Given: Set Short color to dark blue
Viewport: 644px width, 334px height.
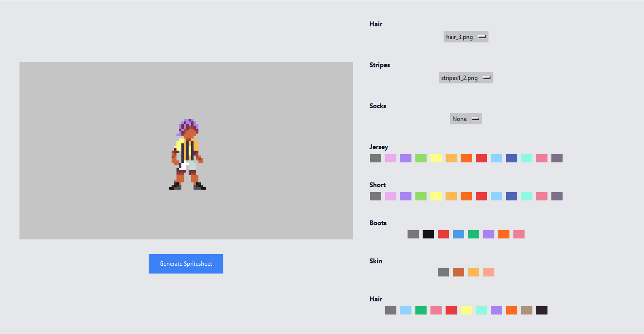Looking at the screenshot, I should click(511, 196).
